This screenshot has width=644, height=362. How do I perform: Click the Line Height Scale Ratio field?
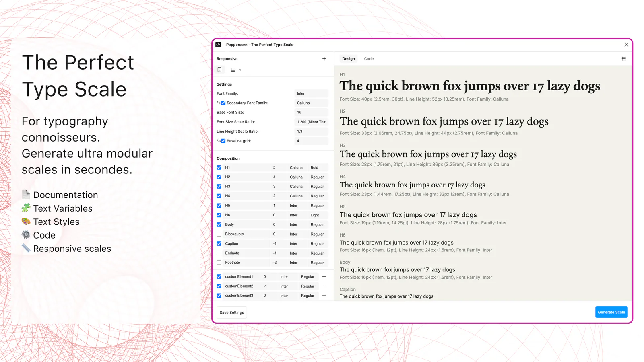tap(312, 132)
